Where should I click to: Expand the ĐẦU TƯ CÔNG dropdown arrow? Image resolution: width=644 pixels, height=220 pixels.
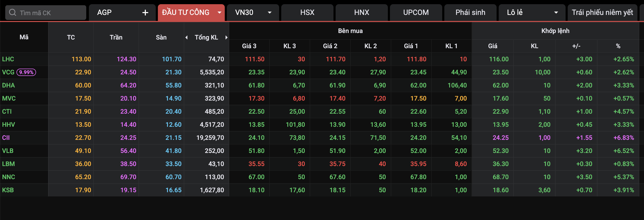[219, 13]
